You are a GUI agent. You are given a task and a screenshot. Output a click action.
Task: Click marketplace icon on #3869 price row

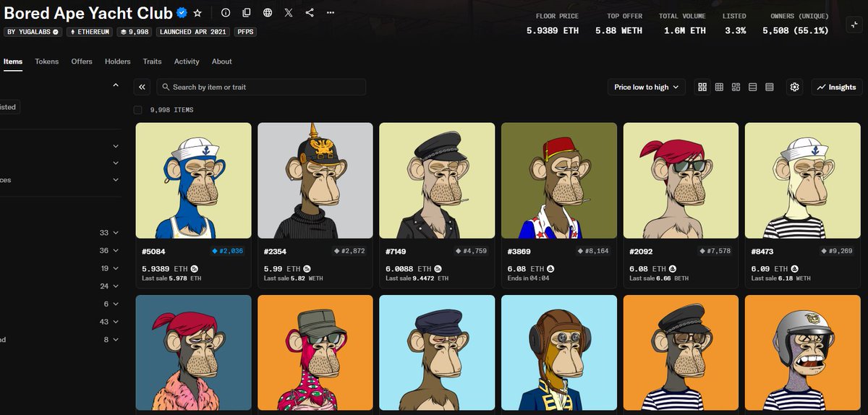click(x=550, y=268)
